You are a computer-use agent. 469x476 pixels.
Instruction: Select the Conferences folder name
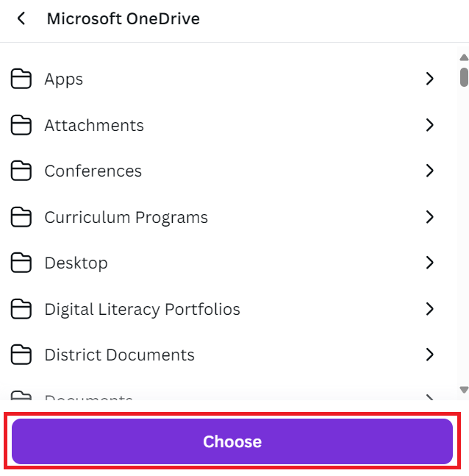tap(93, 171)
